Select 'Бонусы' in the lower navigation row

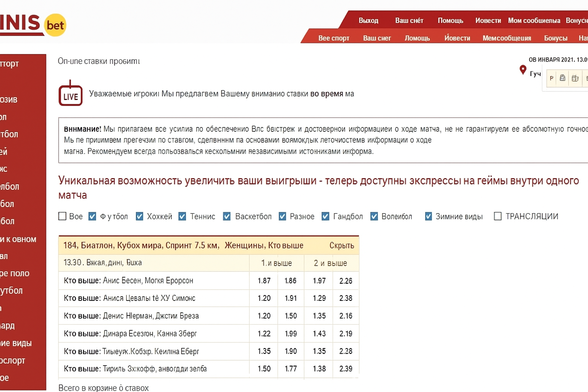pos(555,38)
